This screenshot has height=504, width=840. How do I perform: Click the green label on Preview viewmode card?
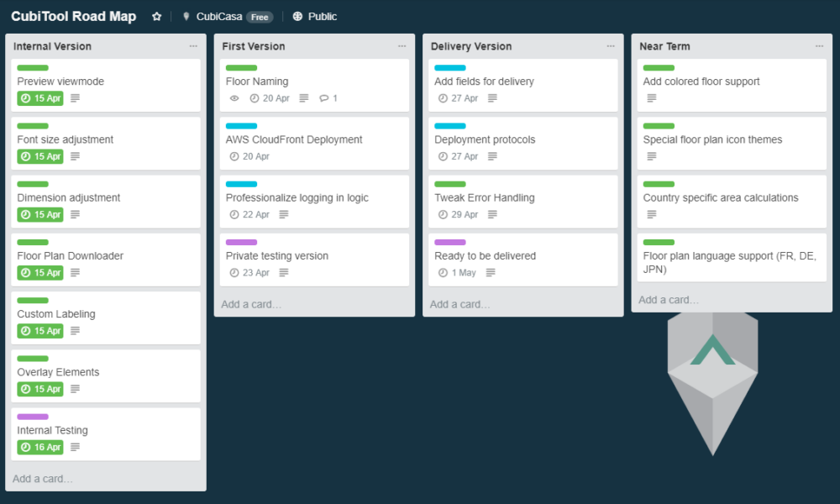point(33,68)
